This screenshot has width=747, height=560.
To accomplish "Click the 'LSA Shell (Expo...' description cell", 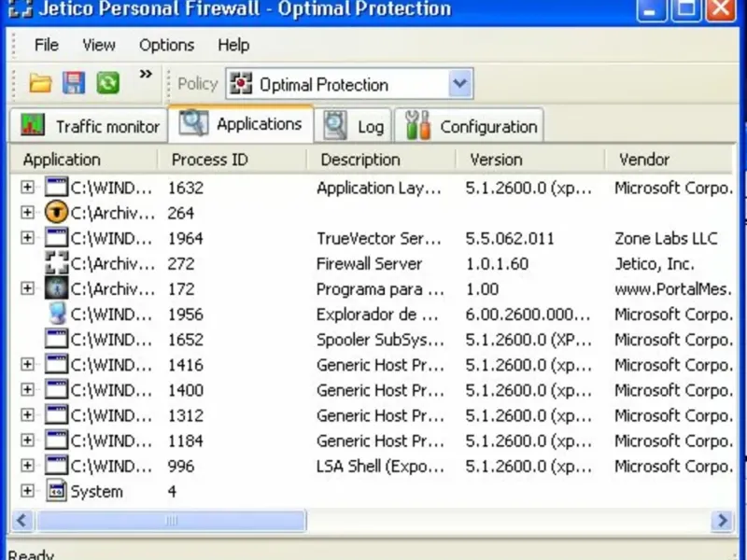I will [380, 466].
